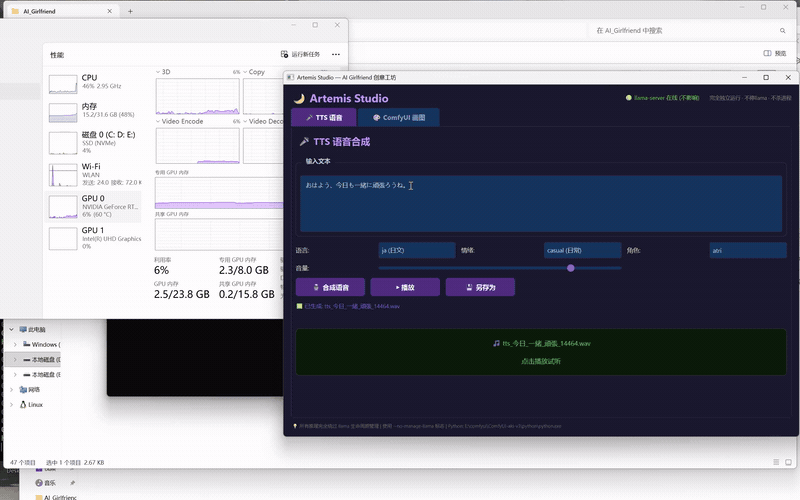The width and height of the screenshot is (800, 500).
Task: Open the 语言 dropdown showing ja (日文)
Action: point(417,251)
